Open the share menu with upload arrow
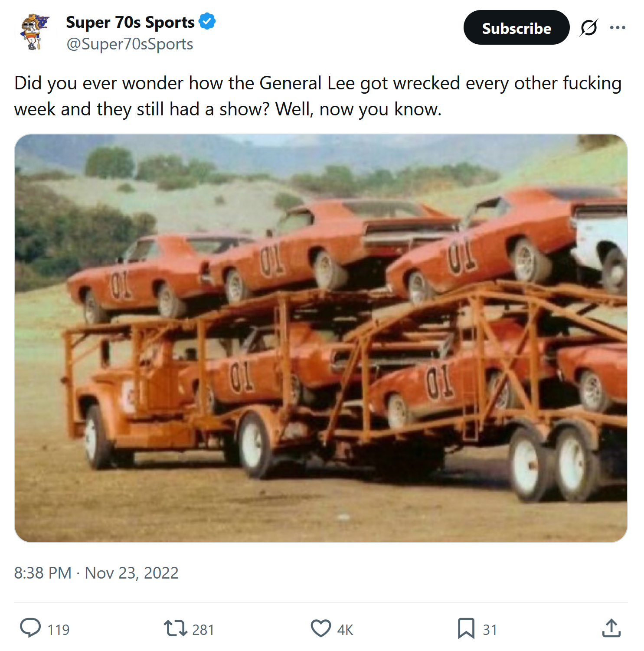The height and width of the screenshot is (651, 644). (x=611, y=628)
